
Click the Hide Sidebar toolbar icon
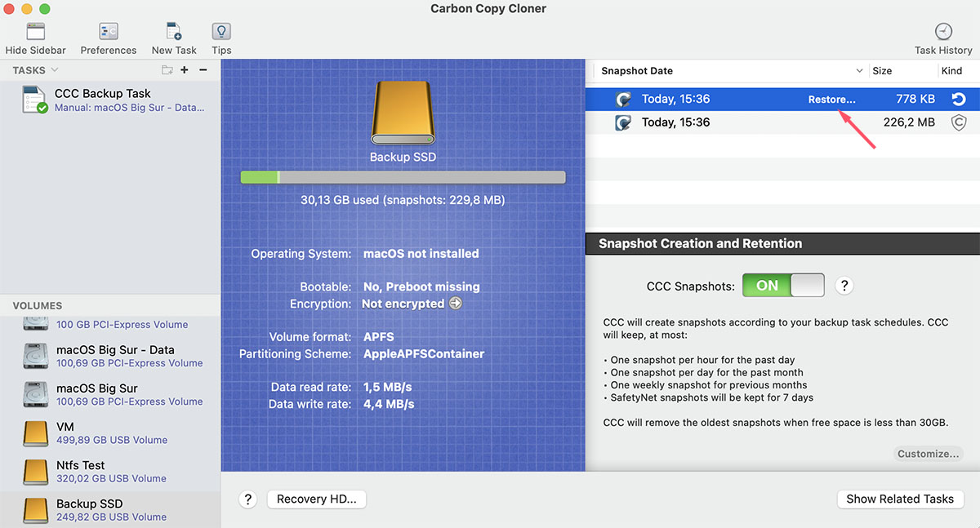coord(35,32)
